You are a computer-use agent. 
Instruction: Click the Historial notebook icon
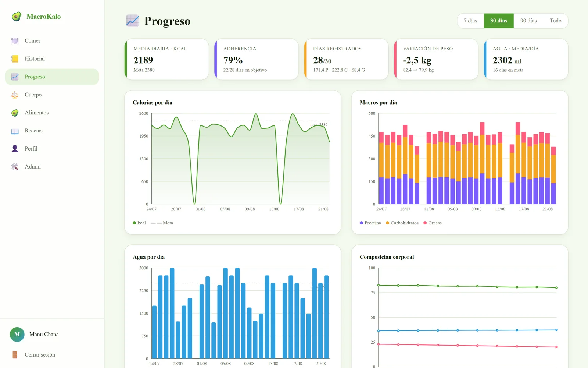pos(15,59)
